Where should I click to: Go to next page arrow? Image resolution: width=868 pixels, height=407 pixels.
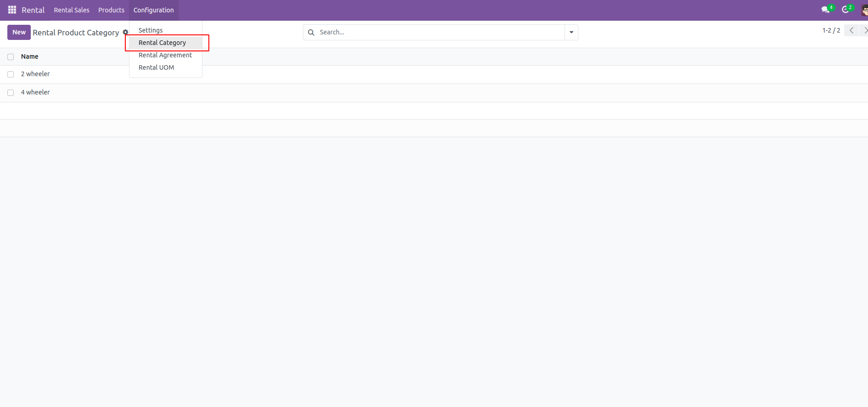tap(865, 30)
